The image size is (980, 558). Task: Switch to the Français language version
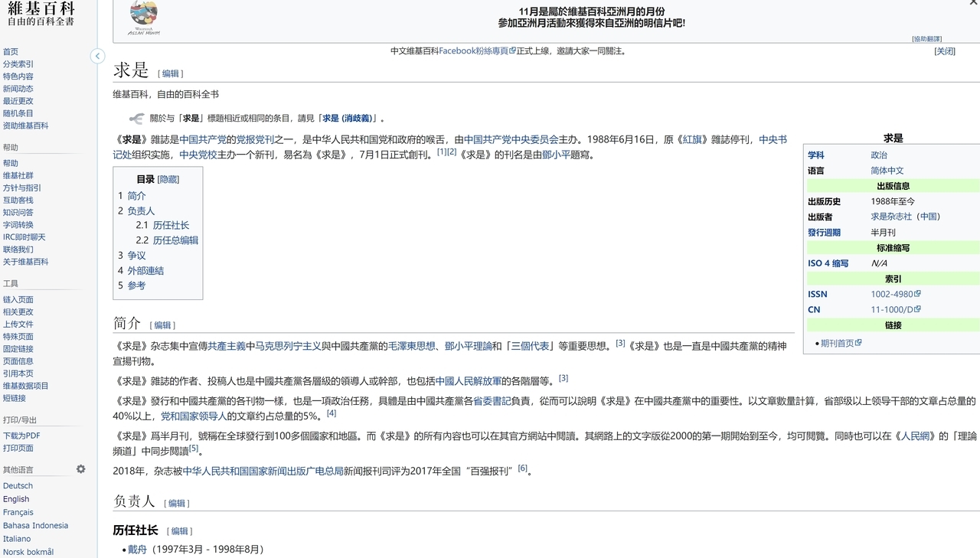[18, 512]
